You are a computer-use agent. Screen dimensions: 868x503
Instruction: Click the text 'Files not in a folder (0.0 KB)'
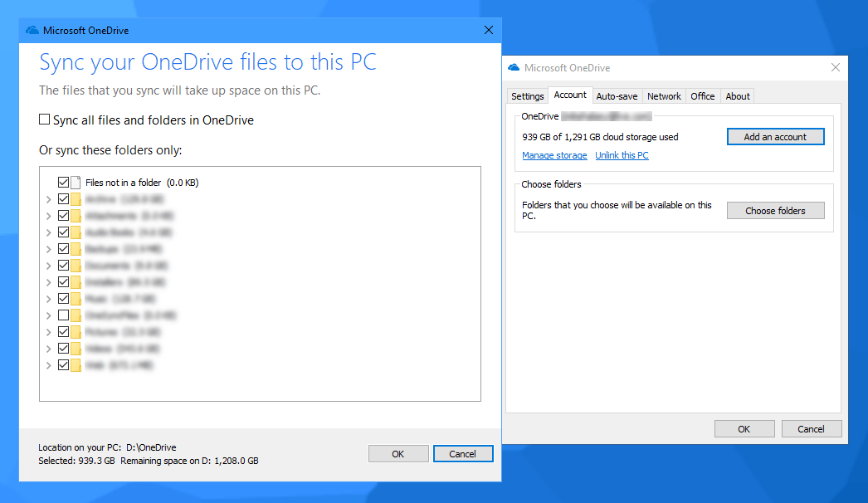142,183
